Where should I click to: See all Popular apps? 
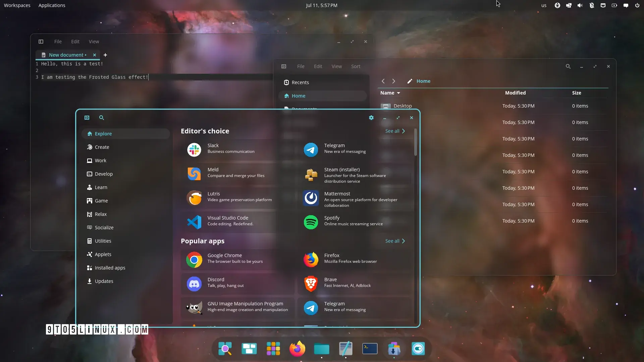[x=395, y=241]
